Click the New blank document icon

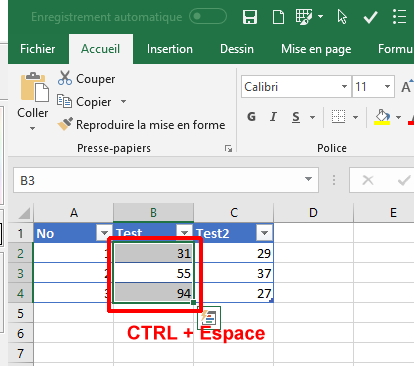[x=279, y=17]
